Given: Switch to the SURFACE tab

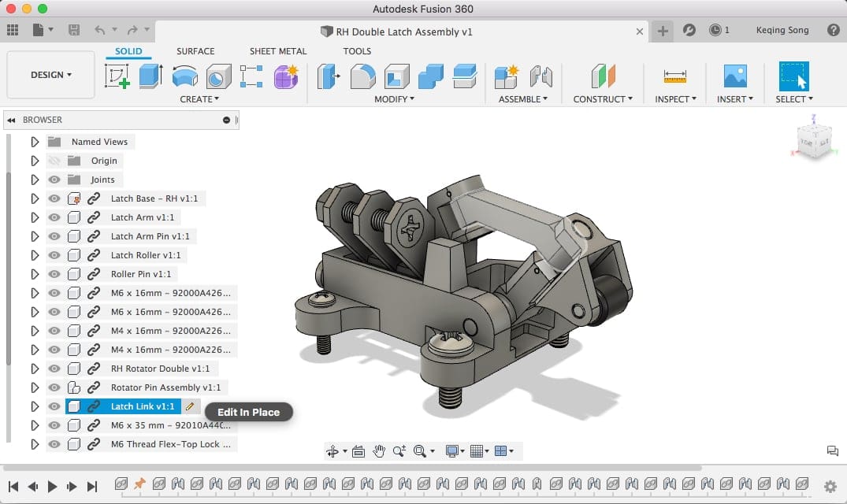Looking at the screenshot, I should [x=195, y=51].
